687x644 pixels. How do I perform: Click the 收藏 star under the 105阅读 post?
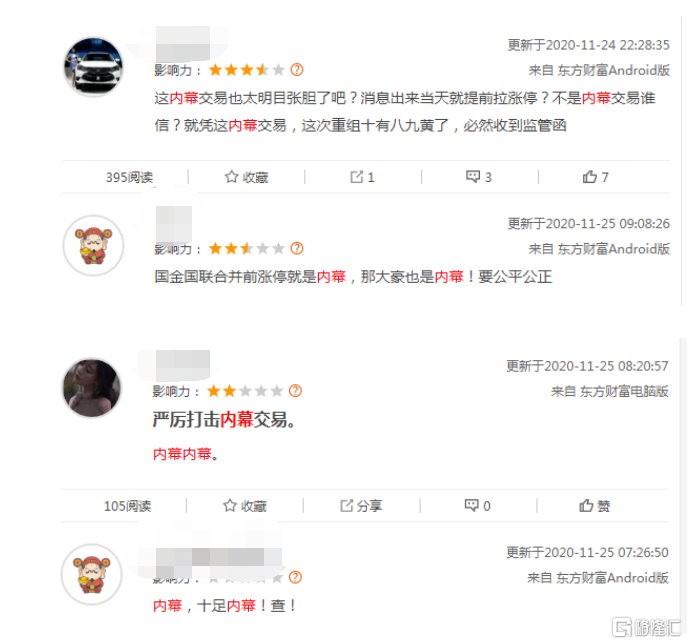pyautogui.click(x=230, y=506)
